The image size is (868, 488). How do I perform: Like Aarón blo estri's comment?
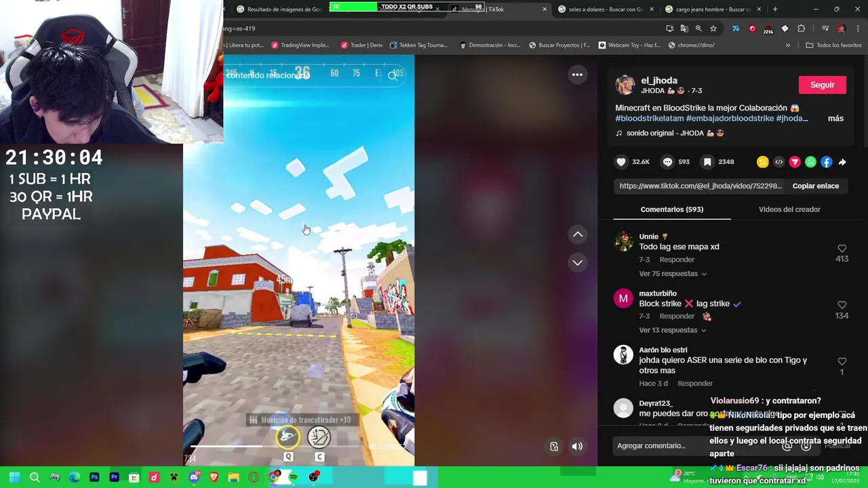point(842,361)
